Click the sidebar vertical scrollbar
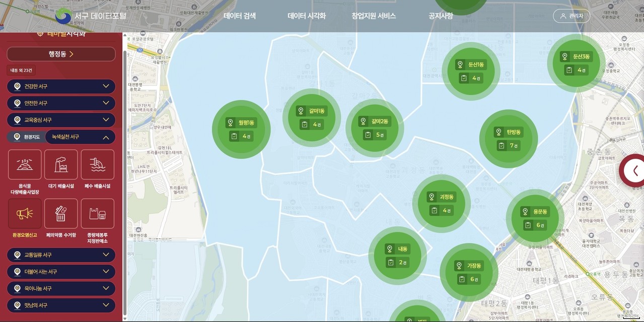Viewport: 644px width, 322px height. [x=125, y=181]
